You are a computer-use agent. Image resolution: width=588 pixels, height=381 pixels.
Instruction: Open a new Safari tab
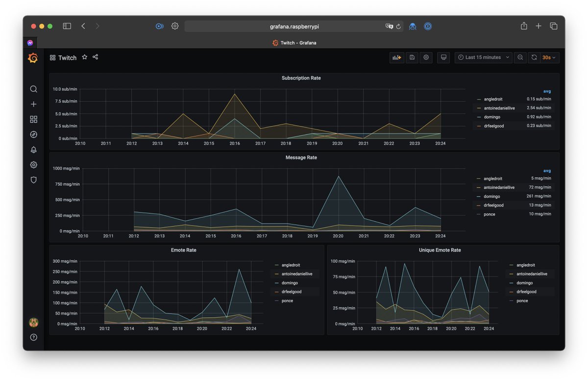click(539, 26)
